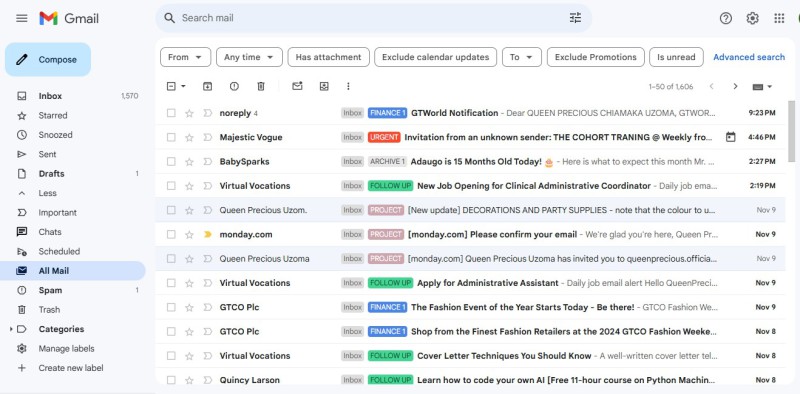The width and height of the screenshot is (800, 394).
Task: Select the noreply GTWorld email checkbox
Action: tap(171, 113)
